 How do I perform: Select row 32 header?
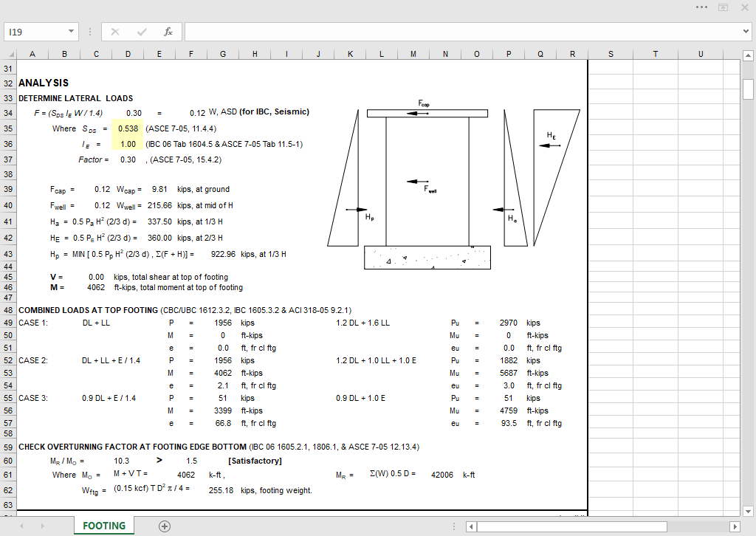8,83
